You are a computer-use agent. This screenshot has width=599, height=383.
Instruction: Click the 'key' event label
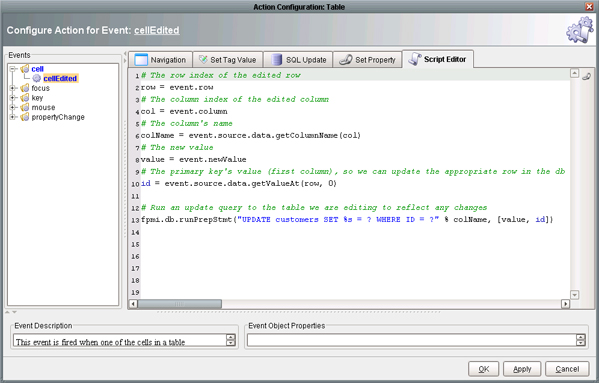pyautogui.click(x=37, y=98)
